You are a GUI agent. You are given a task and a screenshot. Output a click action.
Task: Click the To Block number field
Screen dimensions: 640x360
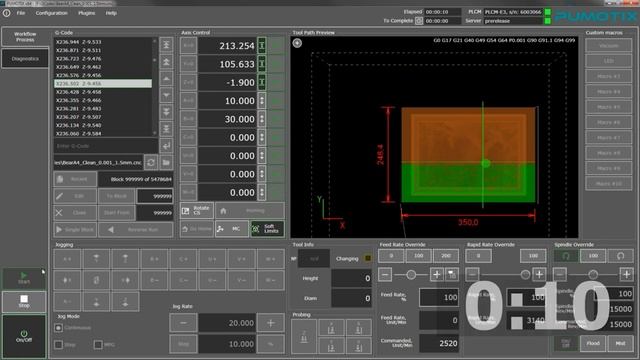155,196
